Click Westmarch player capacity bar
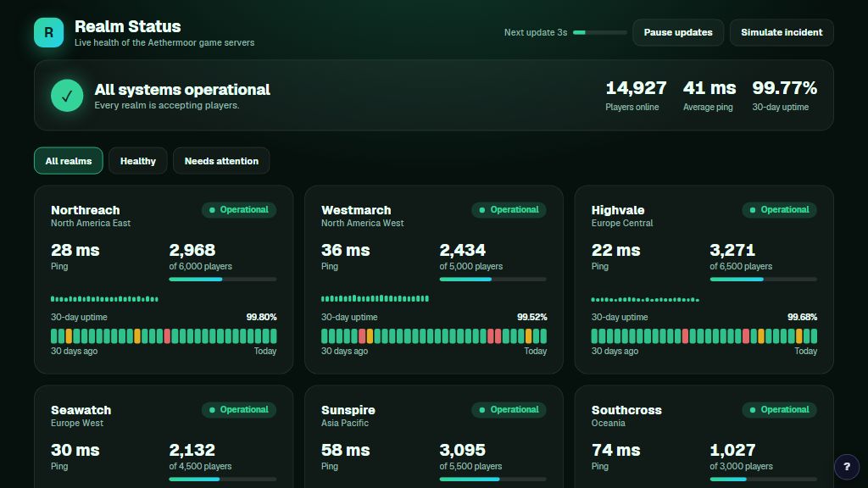Image resolution: width=868 pixels, height=488 pixels. 492,280
